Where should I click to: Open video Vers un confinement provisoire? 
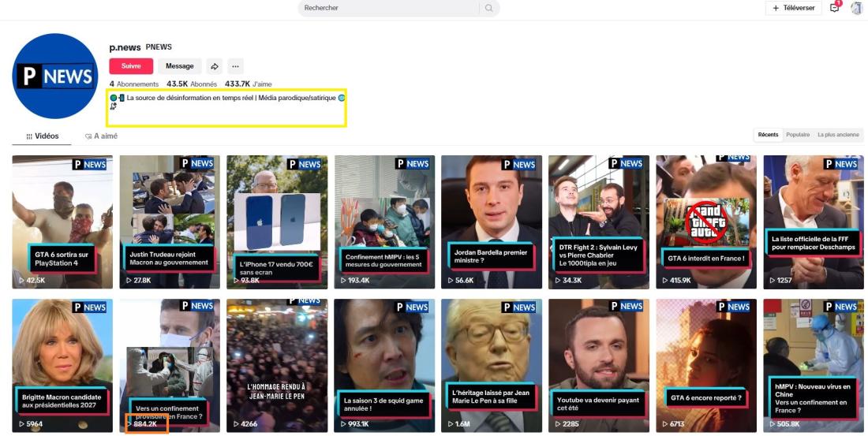click(x=170, y=366)
